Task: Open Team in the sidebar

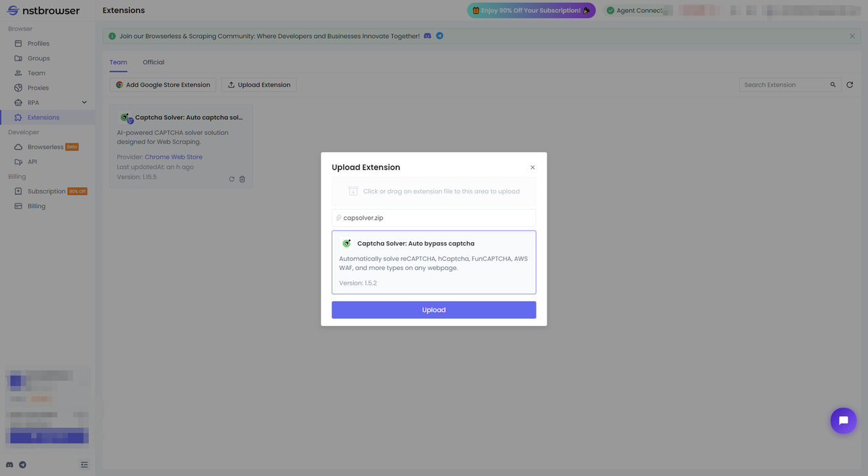Action: pos(37,73)
